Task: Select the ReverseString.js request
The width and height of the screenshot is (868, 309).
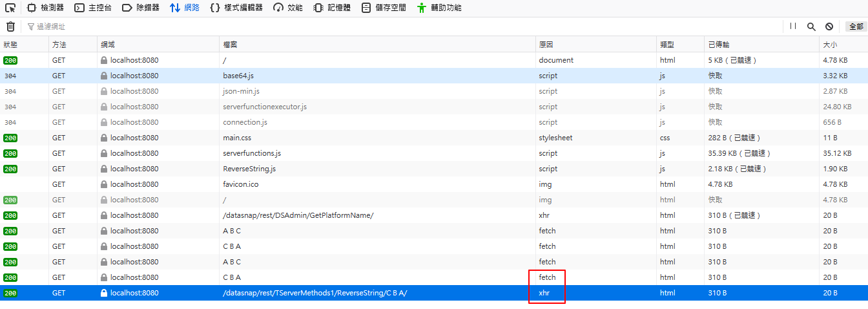Action: (434, 169)
